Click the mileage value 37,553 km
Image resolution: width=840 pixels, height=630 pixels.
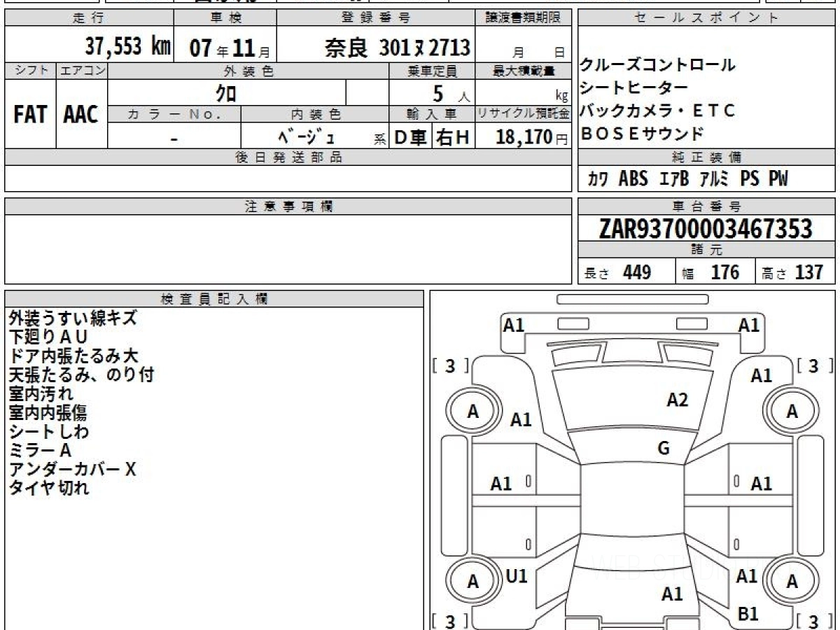128,46
